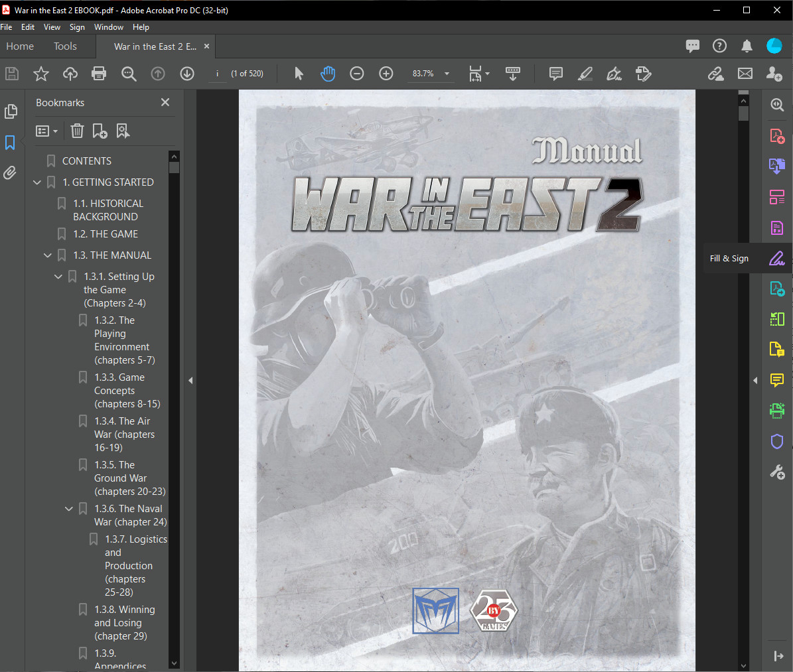Switch to Tools tab
Viewport: 793px width, 672px height.
point(65,46)
